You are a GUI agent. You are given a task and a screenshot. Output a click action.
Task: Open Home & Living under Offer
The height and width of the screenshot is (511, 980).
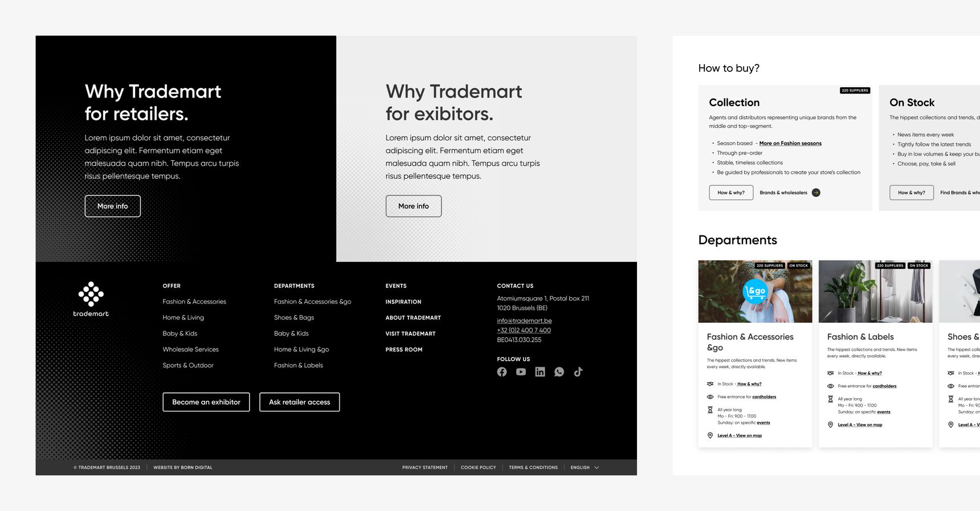coord(183,318)
